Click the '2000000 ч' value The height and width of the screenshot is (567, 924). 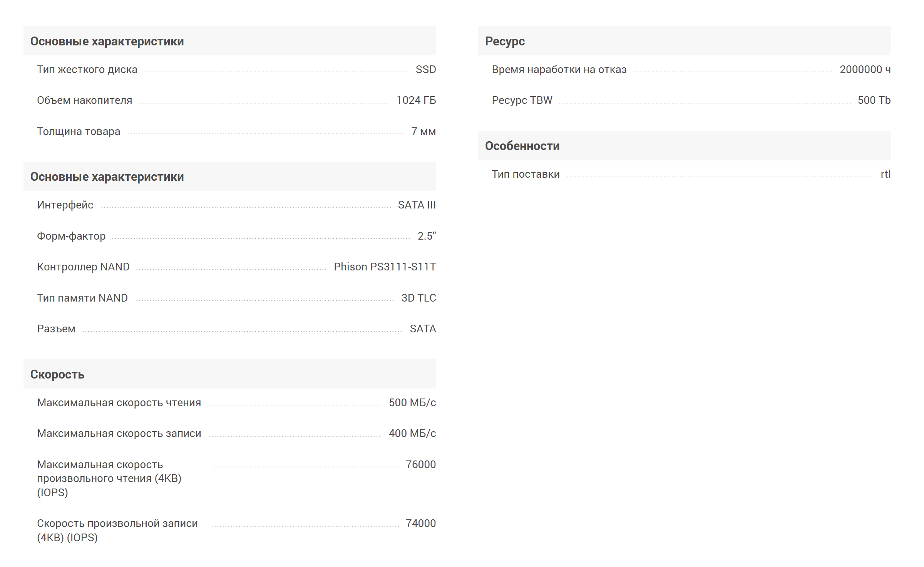865,70
